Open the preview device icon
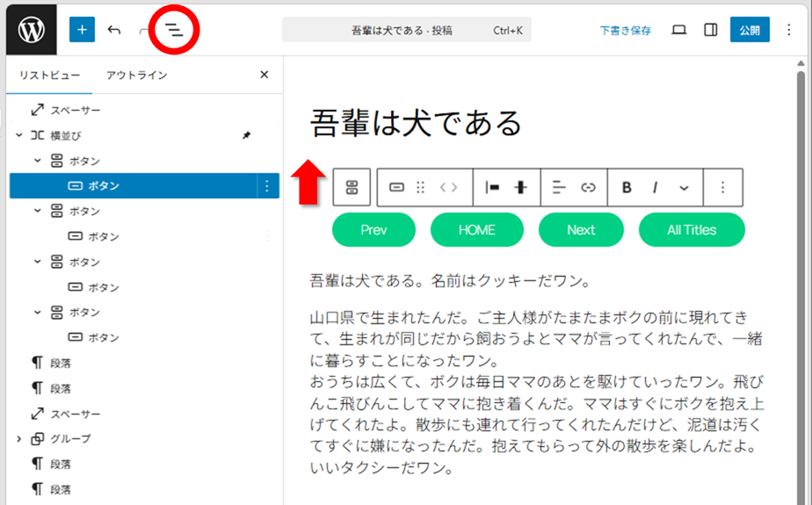This screenshot has width=812, height=505. (678, 30)
